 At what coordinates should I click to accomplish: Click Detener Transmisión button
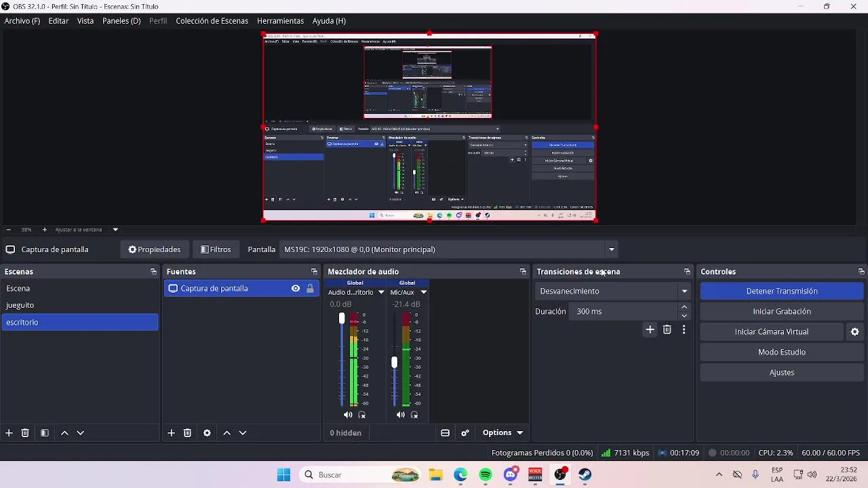click(782, 291)
